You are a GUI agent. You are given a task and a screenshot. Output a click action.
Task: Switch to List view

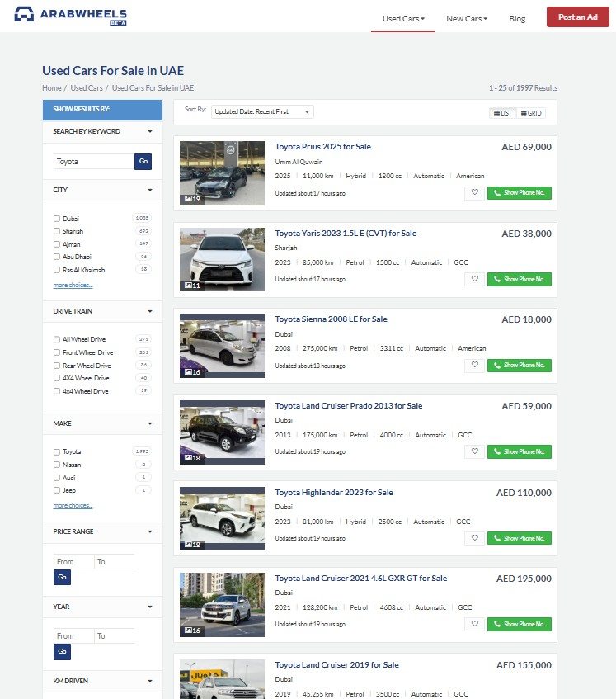point(502,113)
